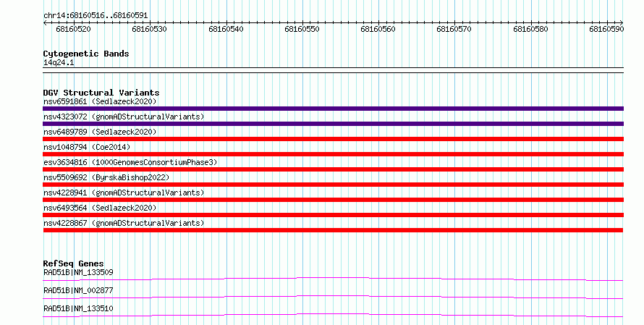The image size is (644, 325).
Task: Click the Cytogenetic Bands track heading
Action: tap(86, 54)
